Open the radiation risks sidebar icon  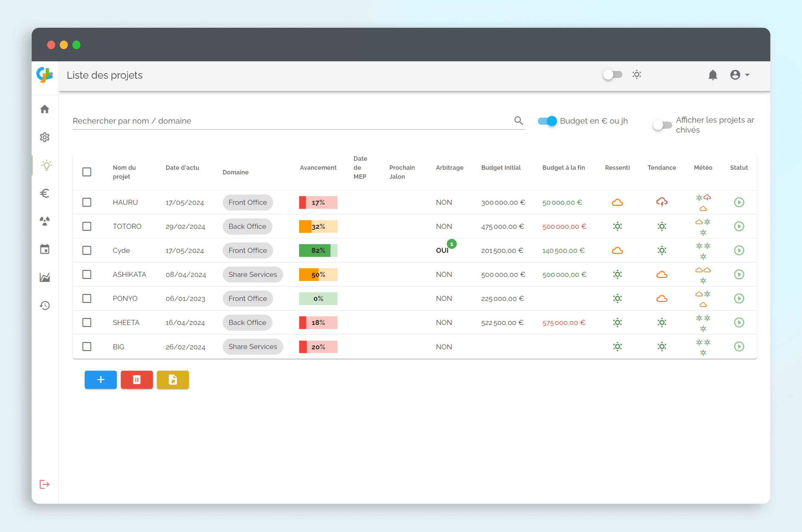coord(44,221)
